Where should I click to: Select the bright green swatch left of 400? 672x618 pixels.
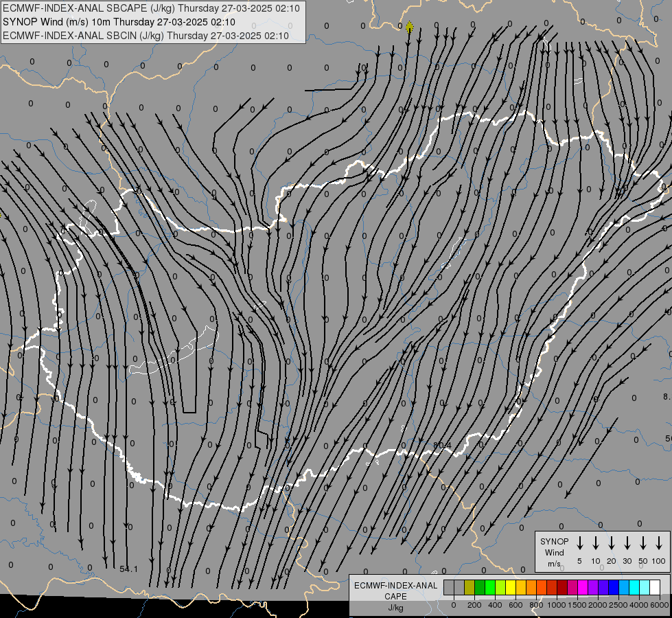(x=490, y=587)
